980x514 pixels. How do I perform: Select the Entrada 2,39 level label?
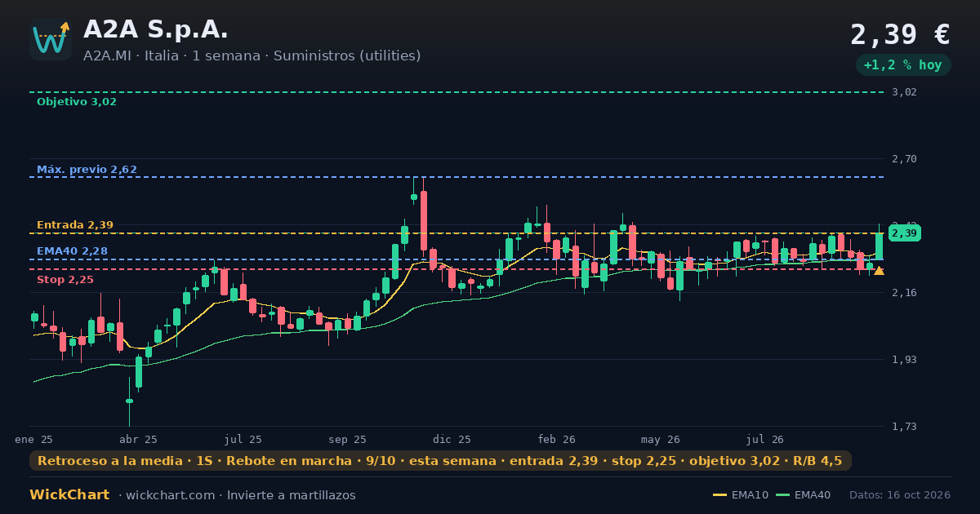pyautogui.click(x=75, y=225)
